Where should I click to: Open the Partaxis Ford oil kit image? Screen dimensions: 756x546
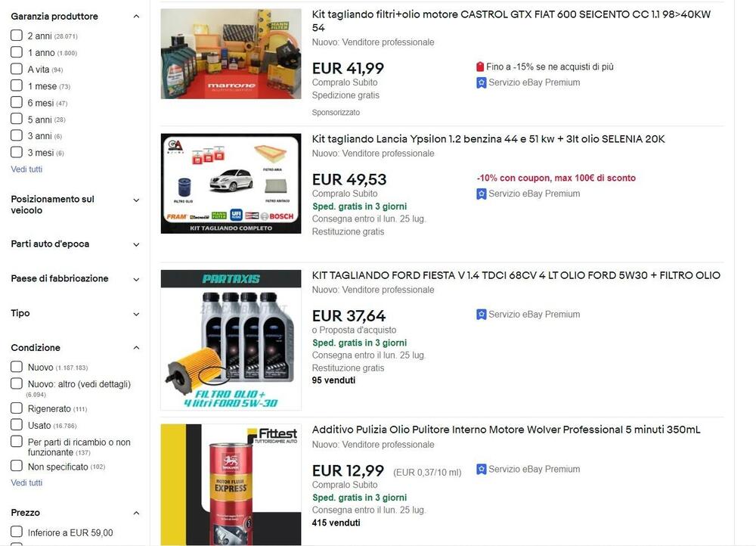pyautogui.click(x=231, y=340)
